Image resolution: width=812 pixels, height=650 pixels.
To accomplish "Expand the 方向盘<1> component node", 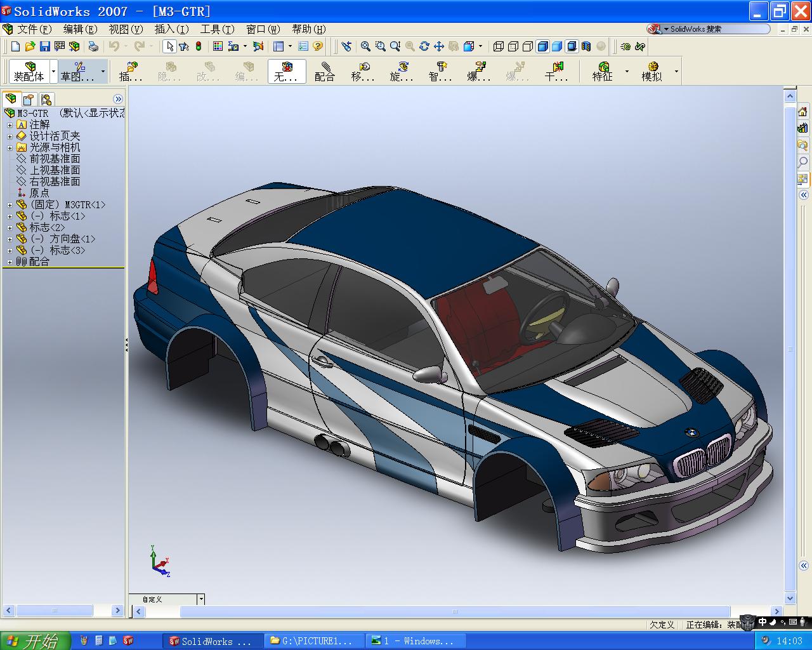I will pos(10,239).
